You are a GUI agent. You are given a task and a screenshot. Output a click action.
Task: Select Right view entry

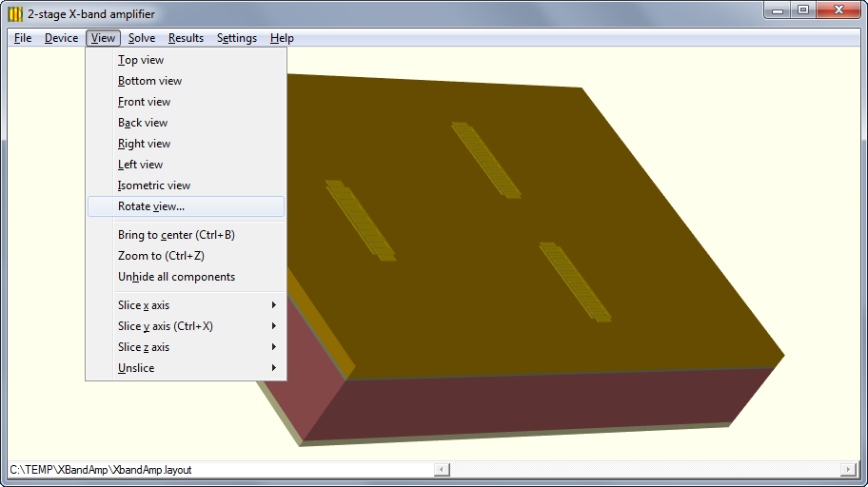(x=186, y=144)
